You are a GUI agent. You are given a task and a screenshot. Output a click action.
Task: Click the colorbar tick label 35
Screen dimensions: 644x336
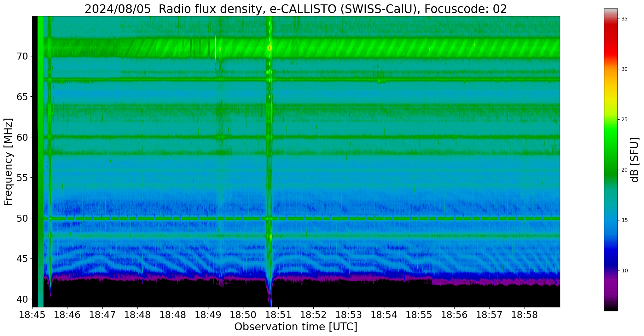coord(624,19)
